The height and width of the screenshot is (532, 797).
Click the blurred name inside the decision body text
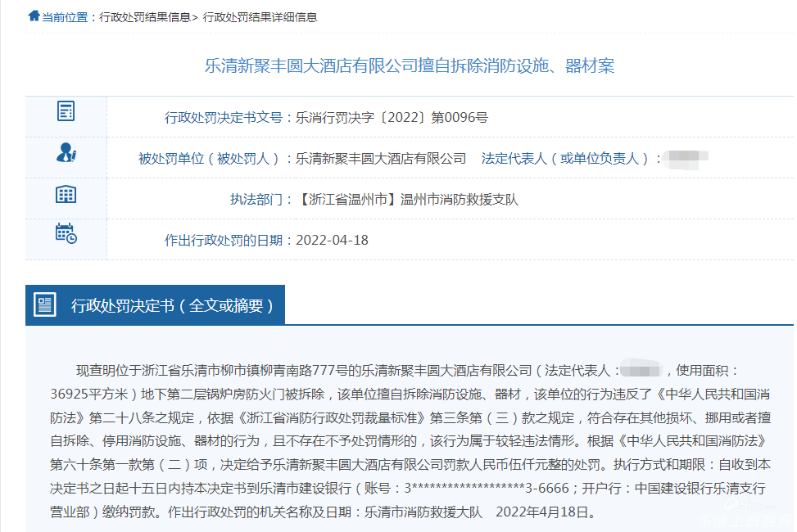tap(645, 371)
